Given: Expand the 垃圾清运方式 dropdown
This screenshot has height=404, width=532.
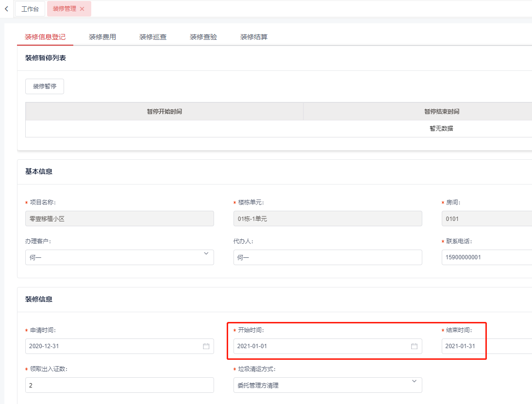Looking at the screenshot, I should click(x=328, y=385).
